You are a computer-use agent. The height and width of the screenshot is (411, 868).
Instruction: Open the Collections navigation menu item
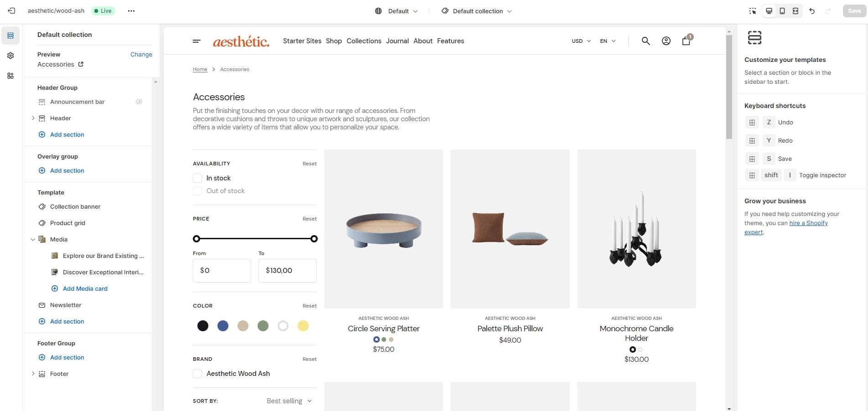coord(364,41)
